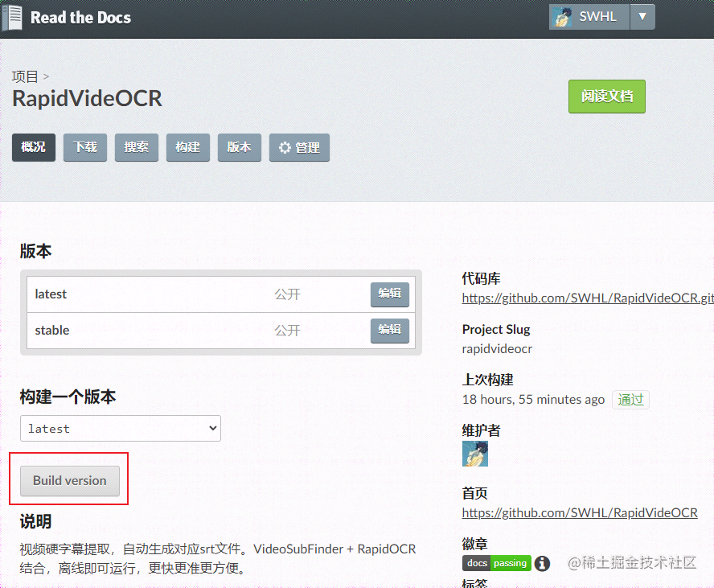This screenshot has height=588, width=714.
Task: Open the 版本 tab
Action: click(240, 147)
